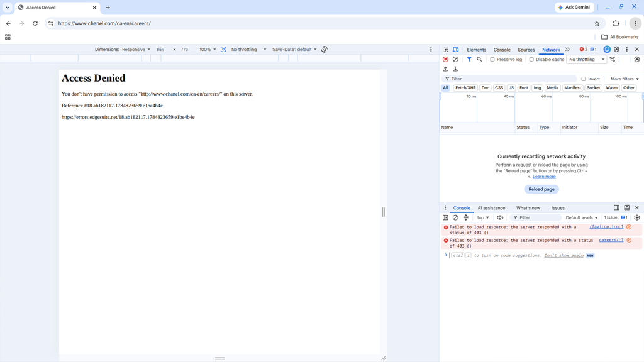
Task: Select the JS filter chip
Action: (x=511, y=88)
